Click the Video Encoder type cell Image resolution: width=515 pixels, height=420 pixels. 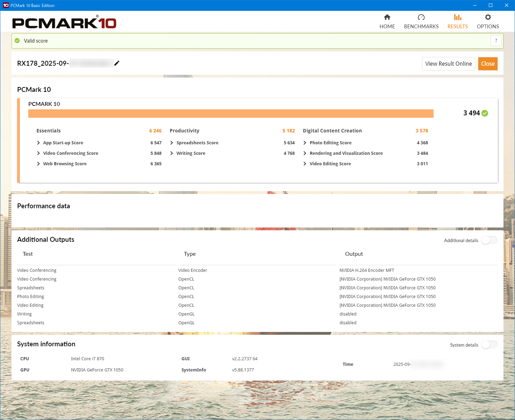pyautogui.click(x=193, y=270)
